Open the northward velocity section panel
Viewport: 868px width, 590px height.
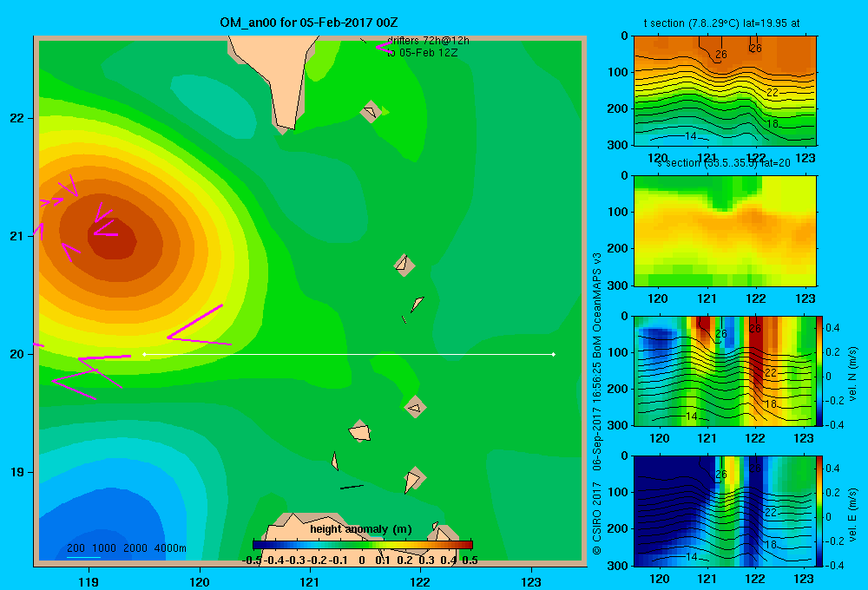coord(725,370)
